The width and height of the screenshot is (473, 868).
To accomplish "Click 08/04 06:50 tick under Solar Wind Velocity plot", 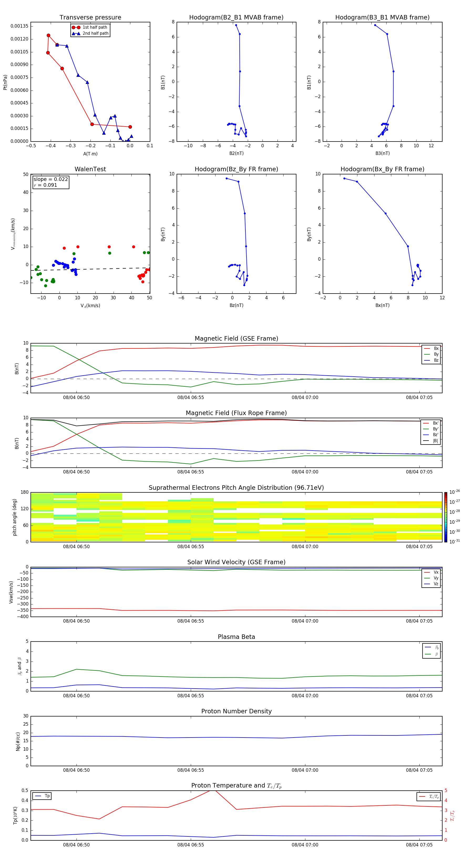I will [76, 621].
